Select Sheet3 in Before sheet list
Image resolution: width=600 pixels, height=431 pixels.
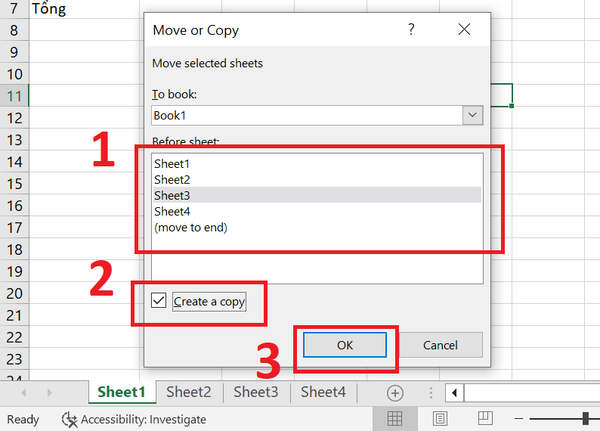pos(317,195)
